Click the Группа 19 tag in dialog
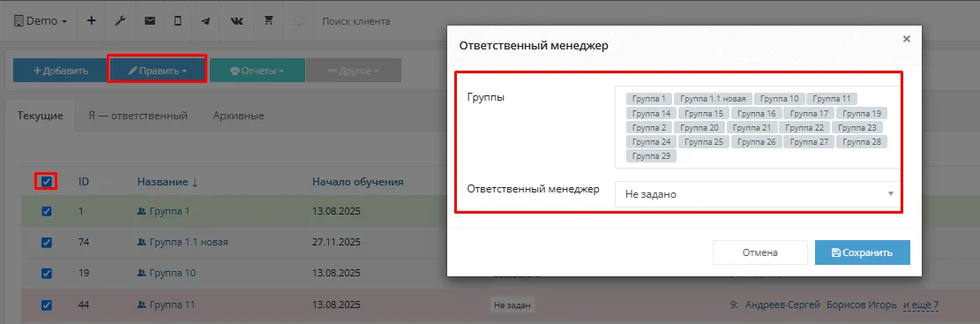This screenshot has width=980, height=324. coord(862,113)
